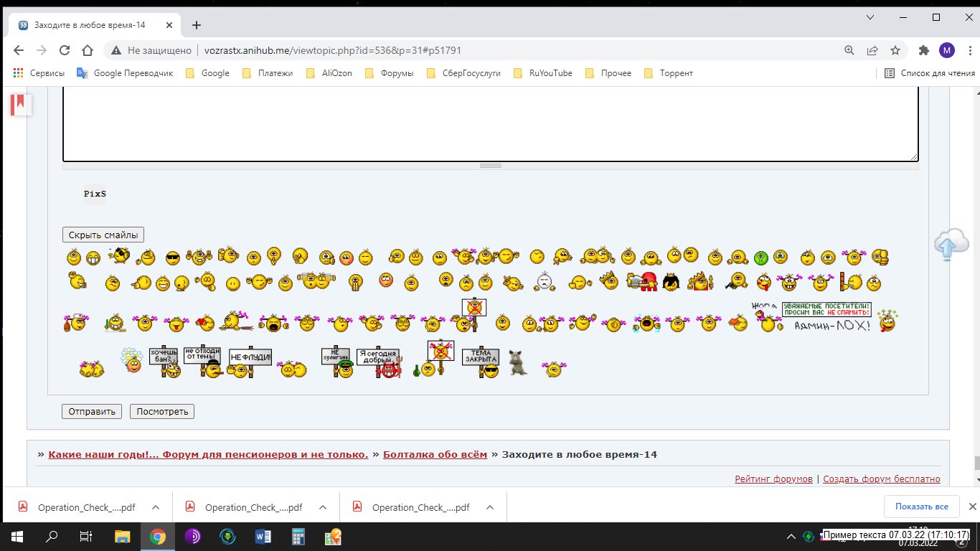This screenshot has width=980, height=551.
Task: Insert the toothy big-grin smiley
Action: (x=93, y=258)
